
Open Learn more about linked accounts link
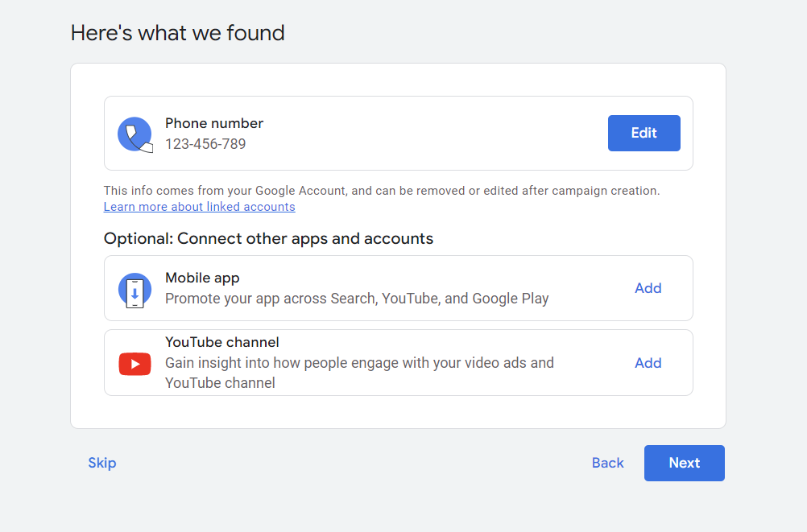199,207
